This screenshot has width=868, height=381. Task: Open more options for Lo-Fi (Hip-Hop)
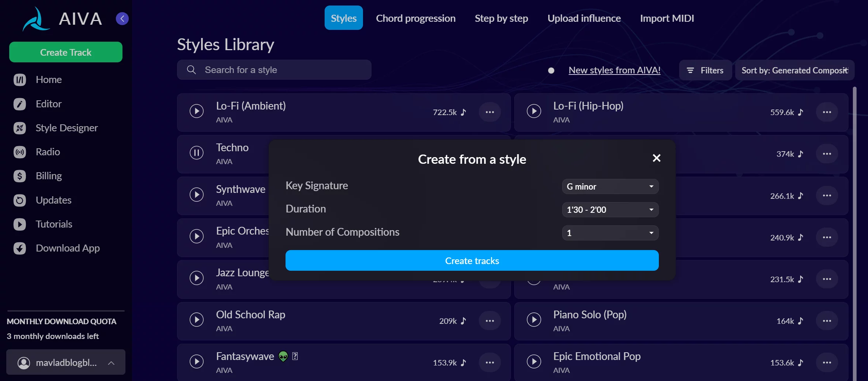827,112
